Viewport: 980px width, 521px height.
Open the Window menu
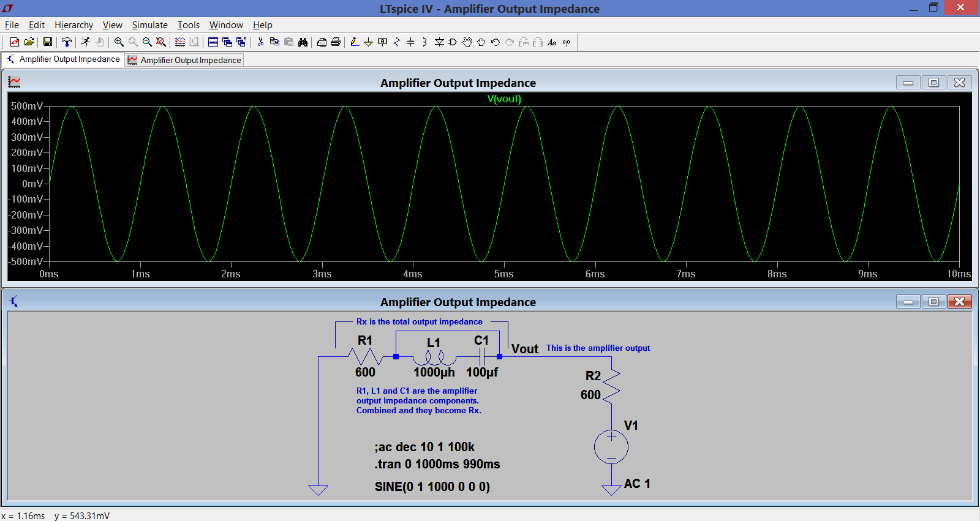[226, 25]
